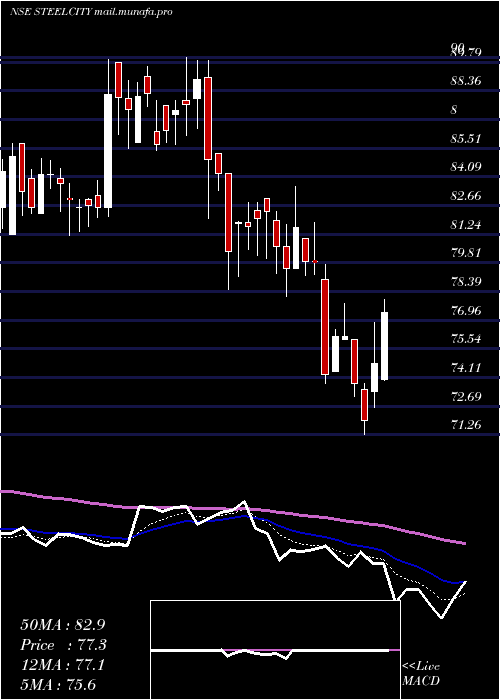
Task: Click the 82.66 price axis label
Action: point(466,196)
